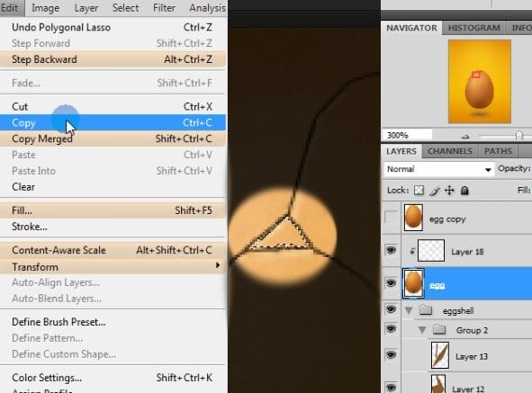532x393 pixels.
Task: Hide the egg layer with eye icon
Action: point(391,282)
